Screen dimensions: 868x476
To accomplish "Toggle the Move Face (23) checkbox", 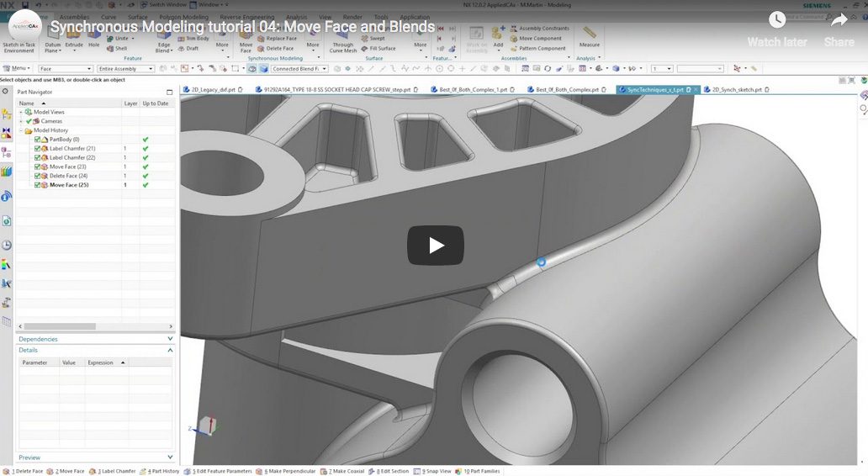I will pos(37,167).
